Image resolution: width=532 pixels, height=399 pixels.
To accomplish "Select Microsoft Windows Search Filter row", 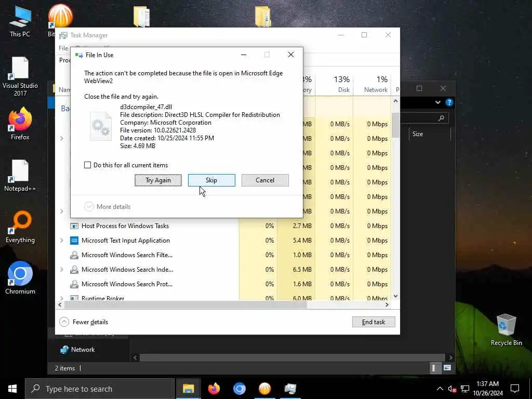I will point(224,255).
